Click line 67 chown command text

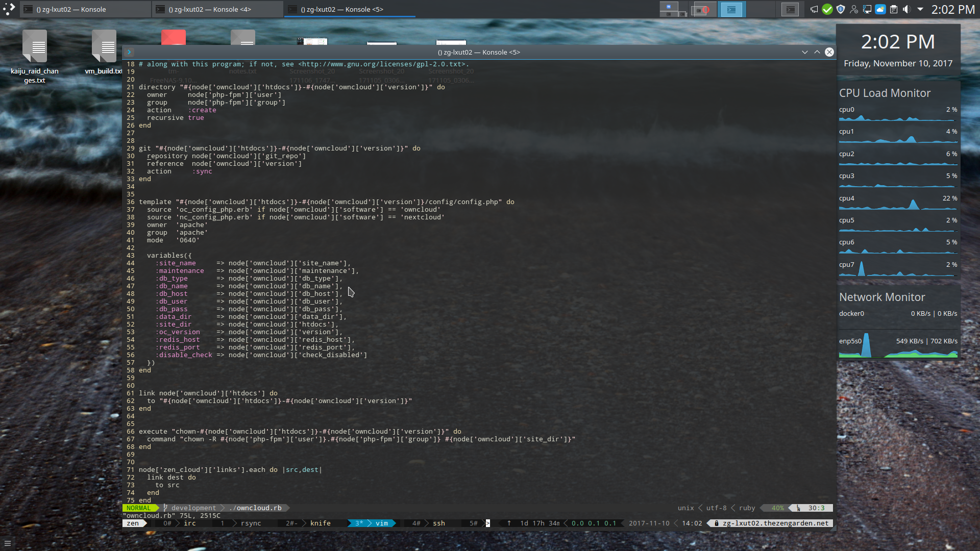[x=361, y=439]
